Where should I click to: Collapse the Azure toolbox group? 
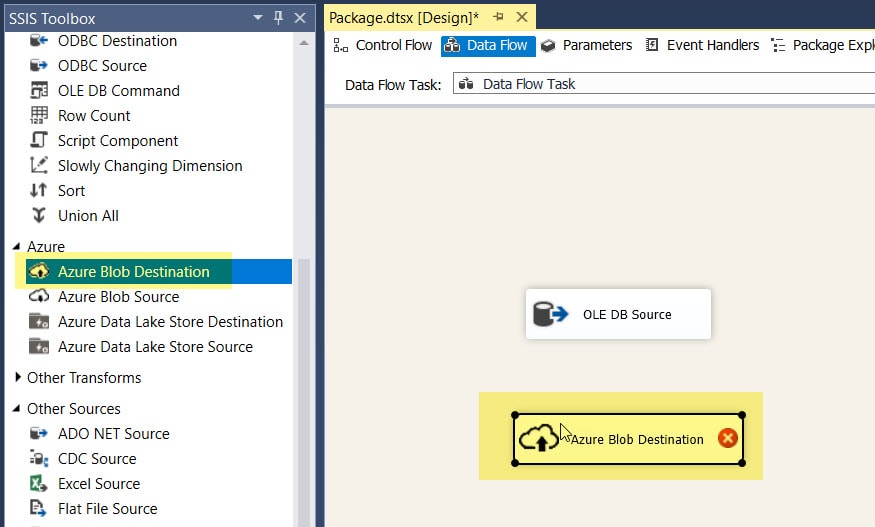click(x=17, y=246)
